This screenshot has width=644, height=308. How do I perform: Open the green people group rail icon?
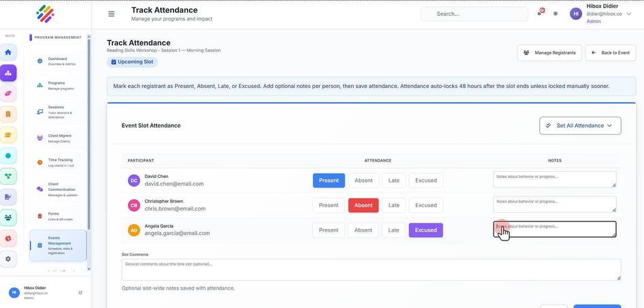tap(8, 217)
